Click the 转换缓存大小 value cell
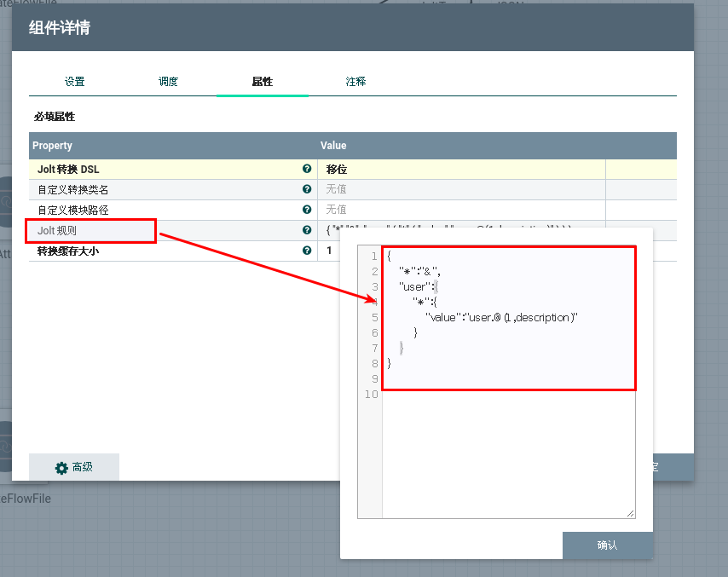The height and width of the screenshot is (577, 728). 331,251
